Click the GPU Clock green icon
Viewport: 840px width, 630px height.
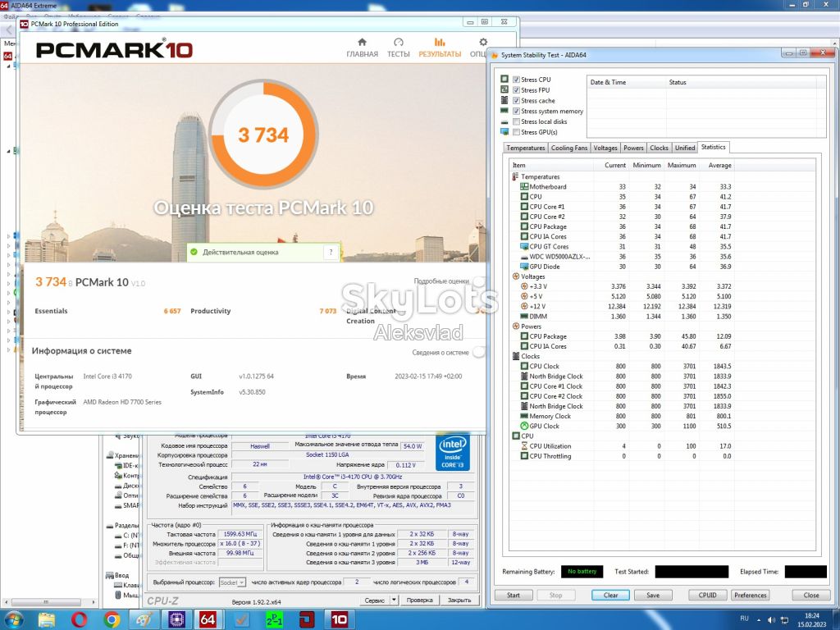pyautogui.click(x=524, y=426)
